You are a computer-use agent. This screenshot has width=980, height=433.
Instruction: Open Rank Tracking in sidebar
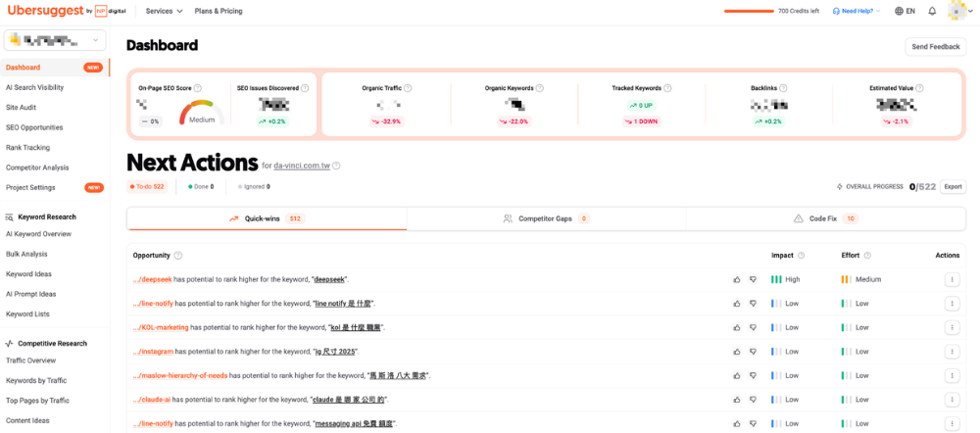click(27, 148)
